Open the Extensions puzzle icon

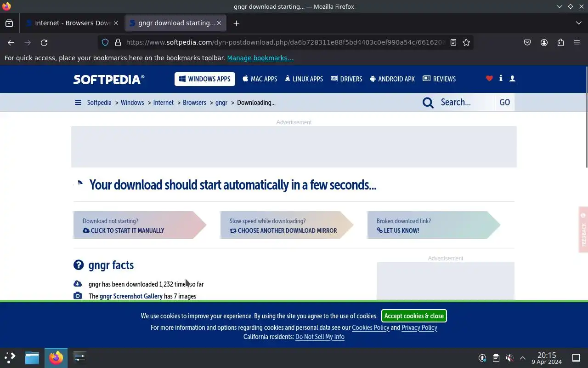click(x=560, y=42)
